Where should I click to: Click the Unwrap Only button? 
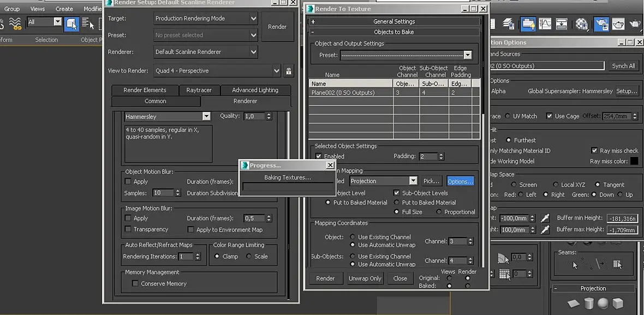[365, 278]
